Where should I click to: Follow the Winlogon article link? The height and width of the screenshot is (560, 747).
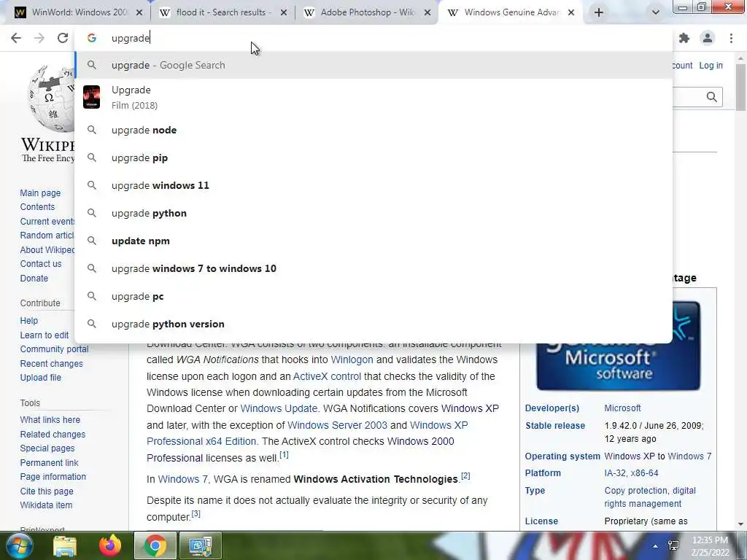[x=352, y=359]
